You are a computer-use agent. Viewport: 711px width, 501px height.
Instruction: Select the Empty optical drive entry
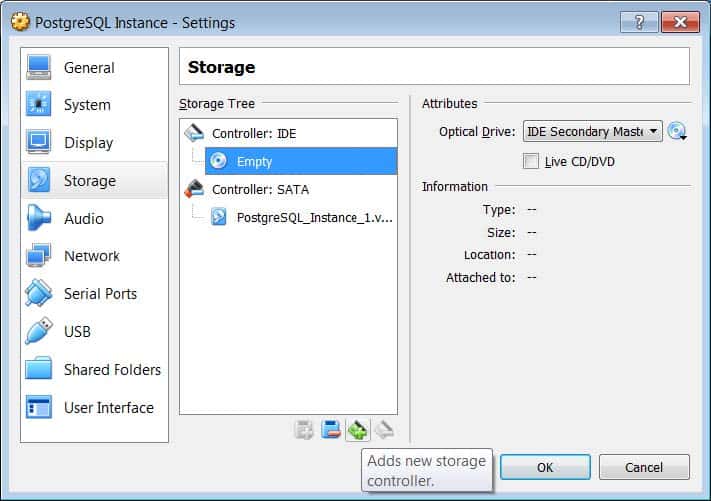click(301, 161)
